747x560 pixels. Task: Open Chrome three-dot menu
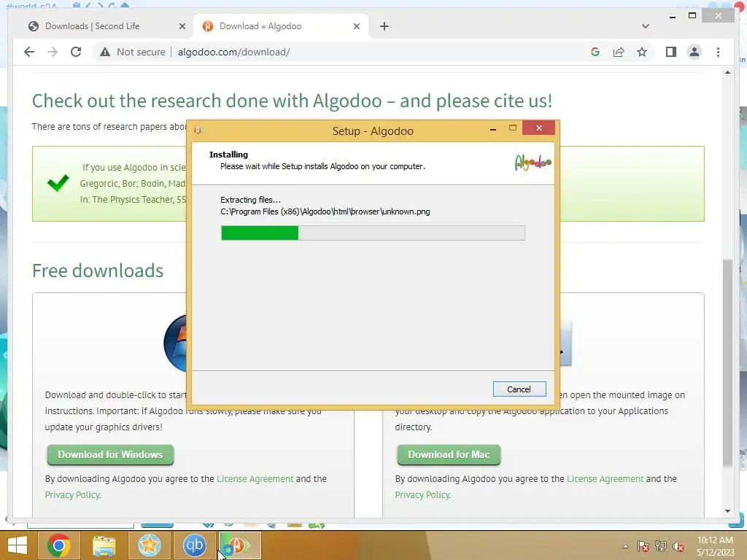pyautogui.click(x=718, y=52)
